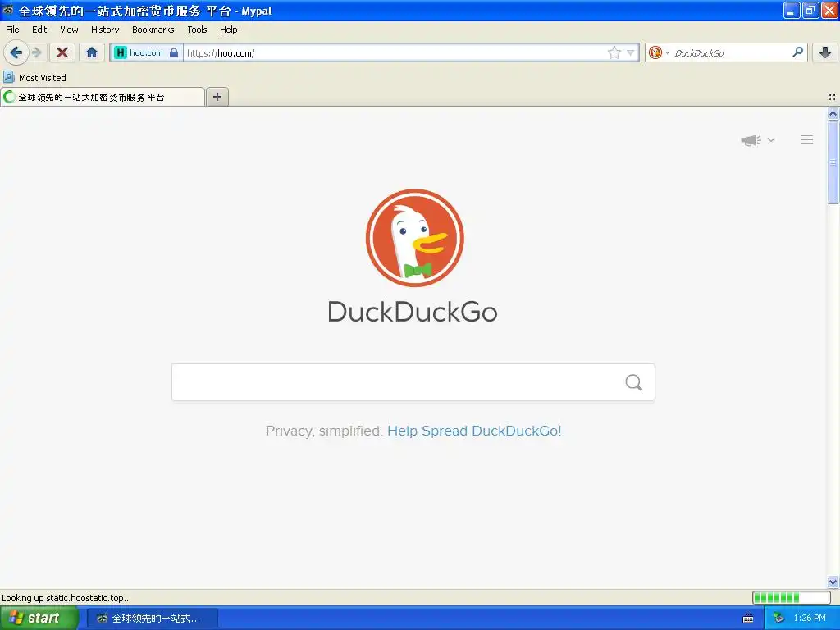Open the hamburger menu on DuckDuckGo page
Viewport: 840px width, 630px height.
pos(807,139)
